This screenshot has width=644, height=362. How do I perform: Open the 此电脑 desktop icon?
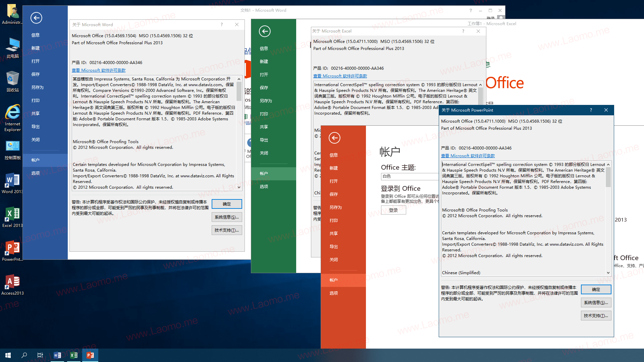12,48
